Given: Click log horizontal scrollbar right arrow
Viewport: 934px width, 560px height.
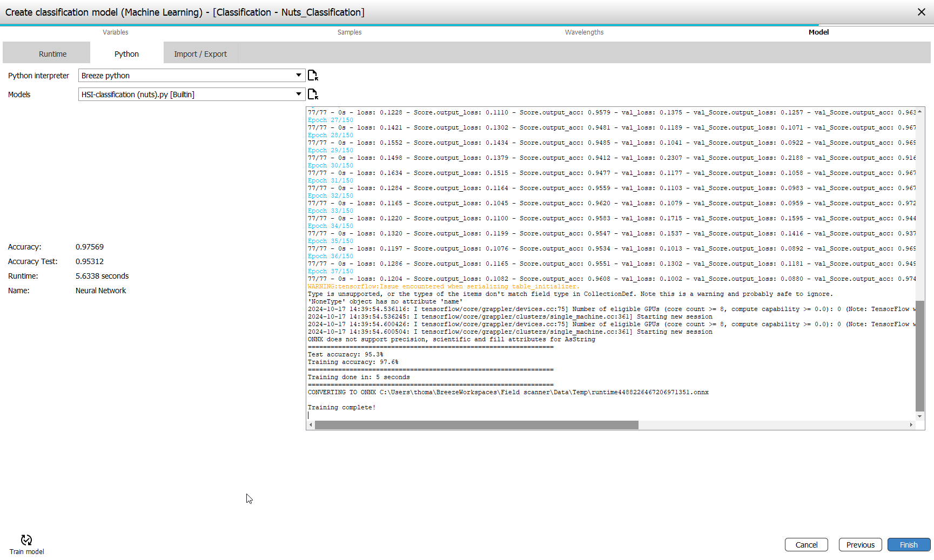Looking at the screenshot, I should point(911,425).
